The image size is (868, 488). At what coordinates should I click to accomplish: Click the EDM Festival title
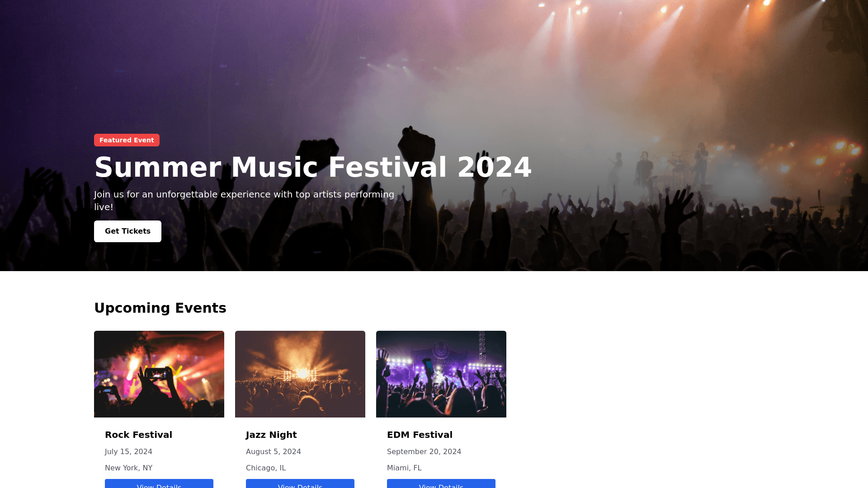point(420,435)
